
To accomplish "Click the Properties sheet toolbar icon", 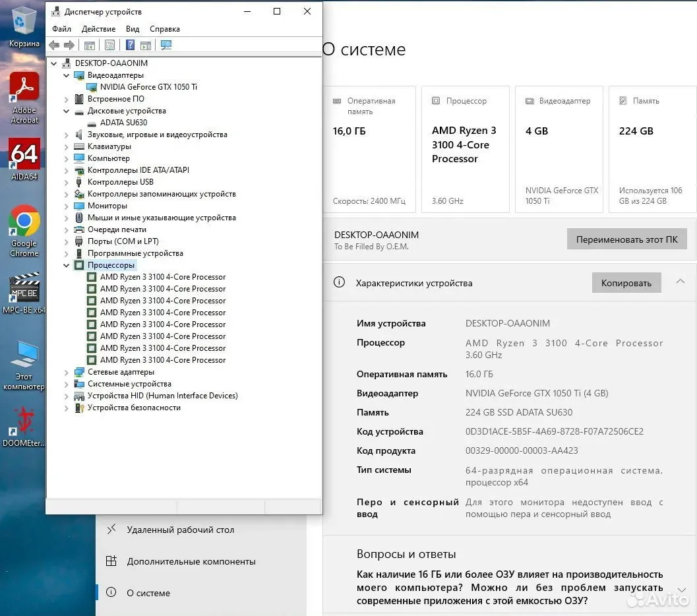I will point(110,45).
